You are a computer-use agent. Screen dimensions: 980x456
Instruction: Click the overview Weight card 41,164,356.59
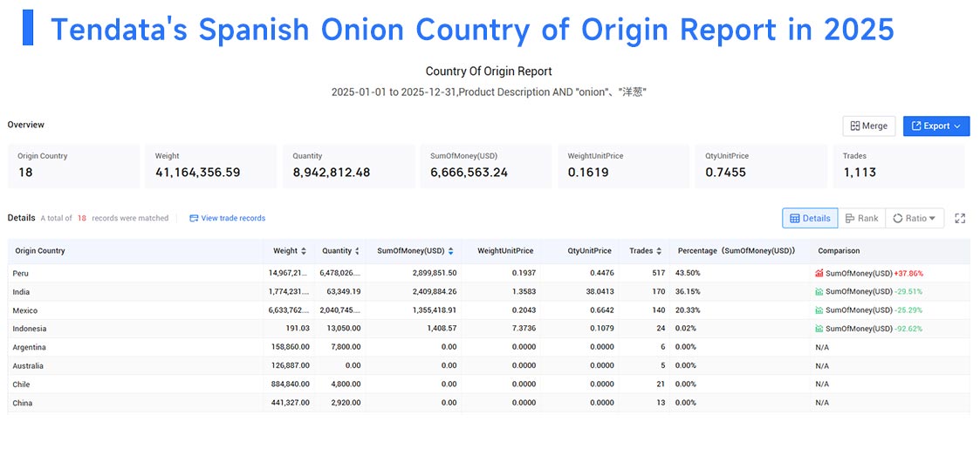(x=210, y=167)
